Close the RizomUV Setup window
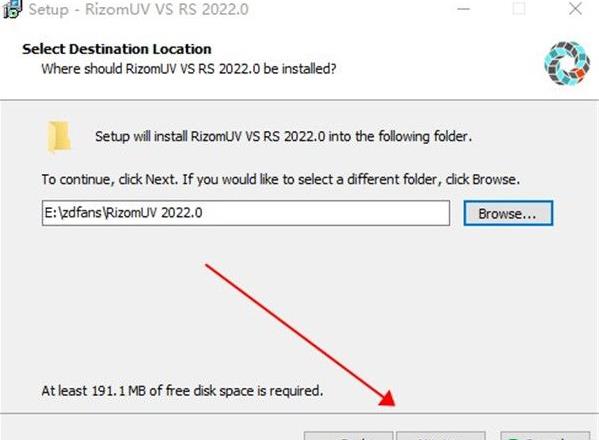The width and height of the screenshot is (599, 440). [575, 8]
